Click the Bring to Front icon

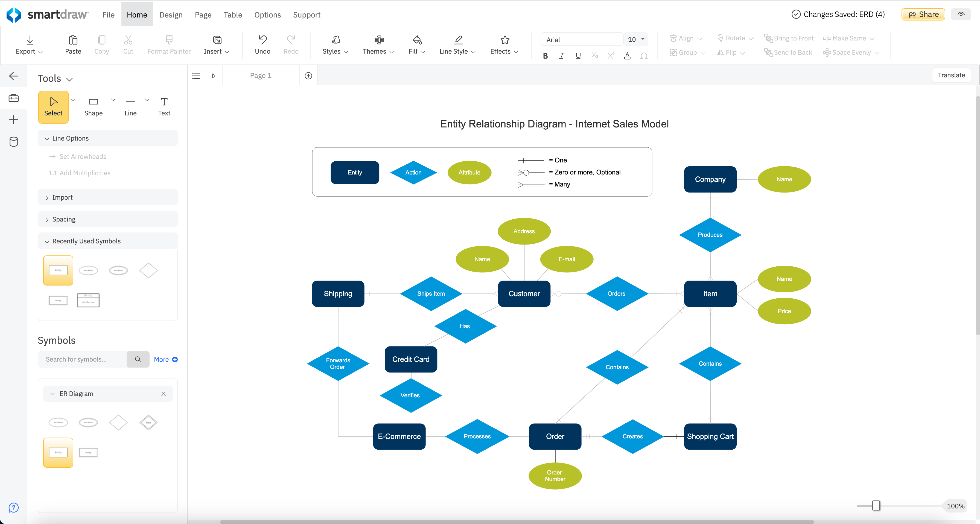point(768,38)
